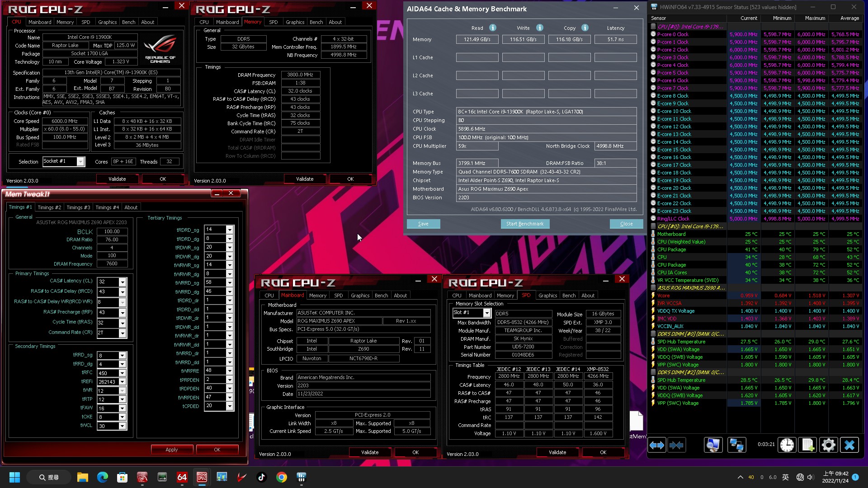Click Validate in CPU-Z SPD window
Viewport: 868px width, 488px height.
557,452
